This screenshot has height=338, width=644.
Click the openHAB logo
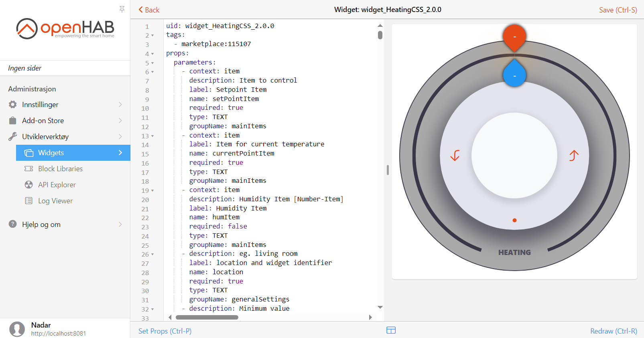click(65, 28)
